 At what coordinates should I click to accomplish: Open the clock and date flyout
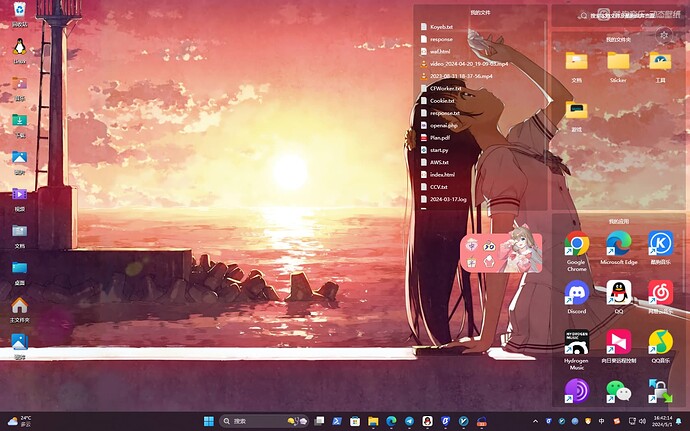tap(663, 421)
